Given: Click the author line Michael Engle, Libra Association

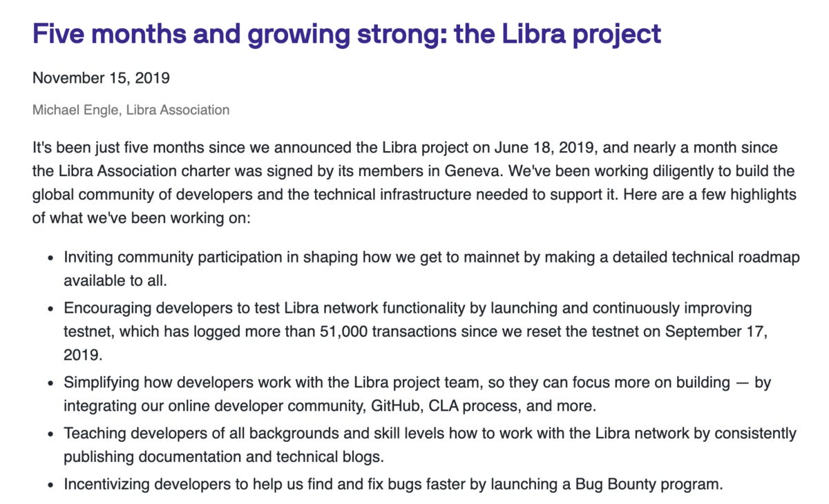Looking at the screenshot, I should 131,110.
